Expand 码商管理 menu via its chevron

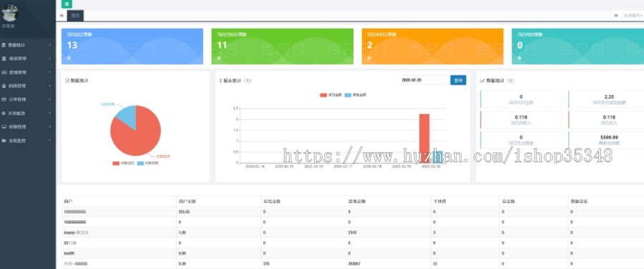pos(49,86)
